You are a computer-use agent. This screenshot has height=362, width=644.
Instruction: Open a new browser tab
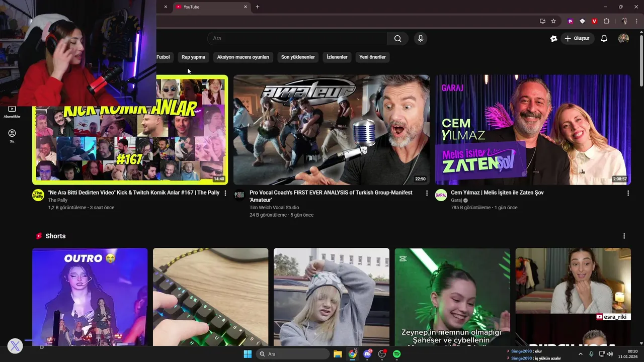click(x=258, y=7)
